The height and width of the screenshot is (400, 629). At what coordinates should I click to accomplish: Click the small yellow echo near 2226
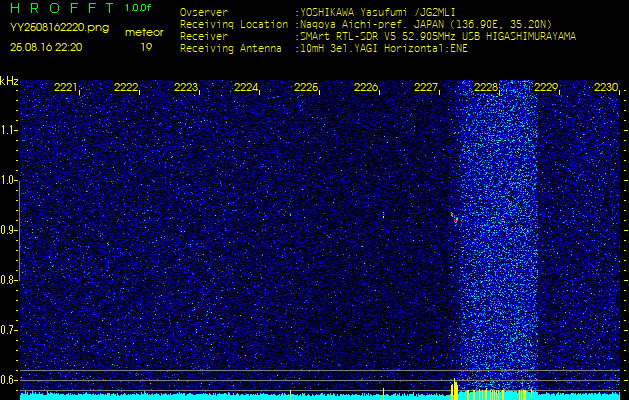coord(383,217)
